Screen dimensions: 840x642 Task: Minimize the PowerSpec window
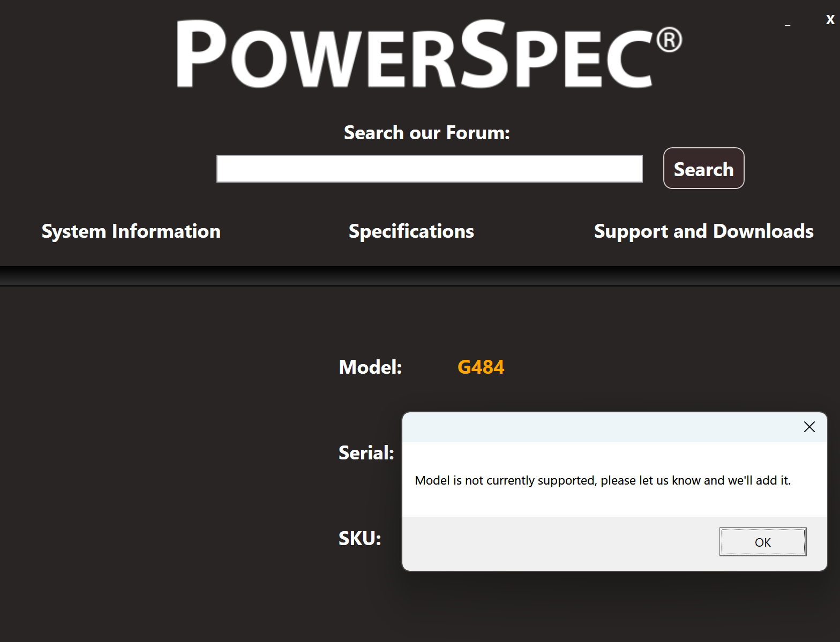[x=787, y=24]
